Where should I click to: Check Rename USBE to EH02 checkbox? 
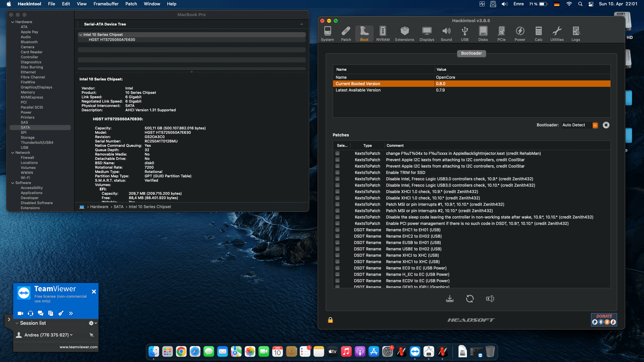[337, 249]
